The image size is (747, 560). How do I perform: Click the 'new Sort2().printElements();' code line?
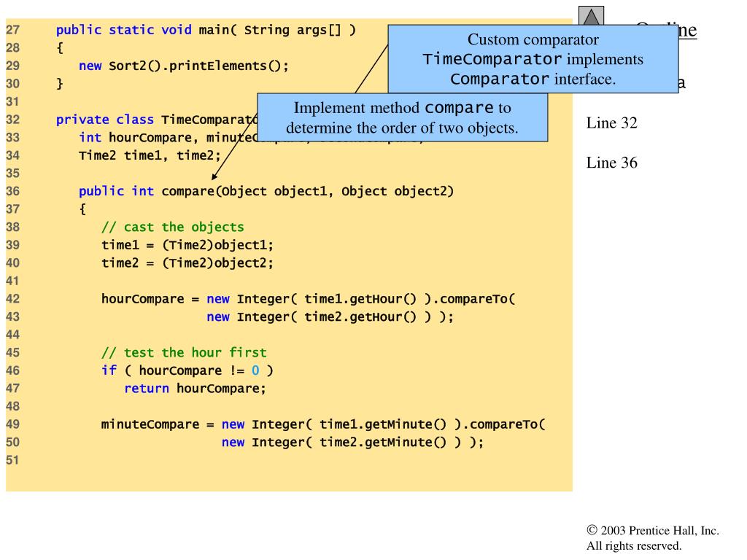[184, 66]
